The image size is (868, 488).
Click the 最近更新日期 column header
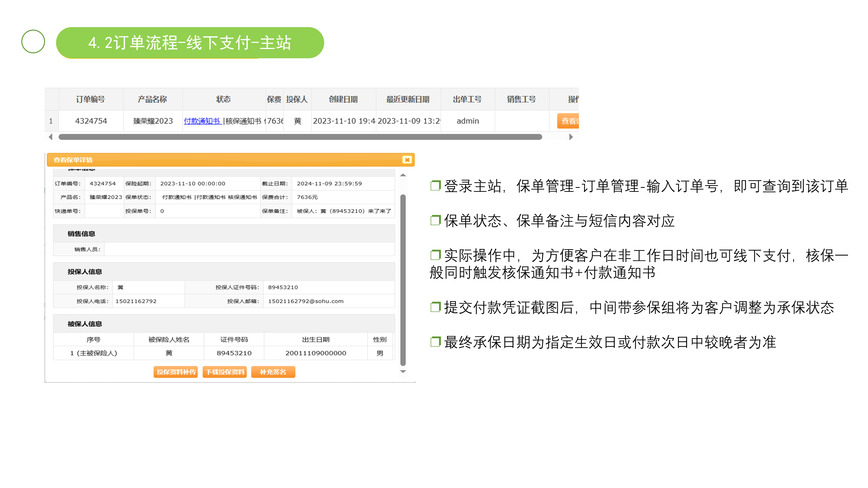click(x=408, y=99)
